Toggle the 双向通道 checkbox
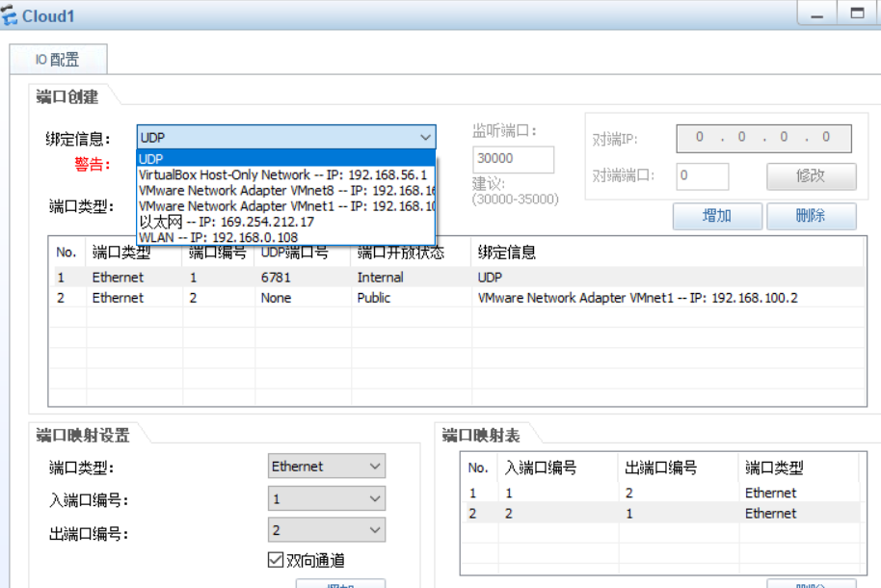The width and height of the screenshot is (881, 588). pos(276,560)
